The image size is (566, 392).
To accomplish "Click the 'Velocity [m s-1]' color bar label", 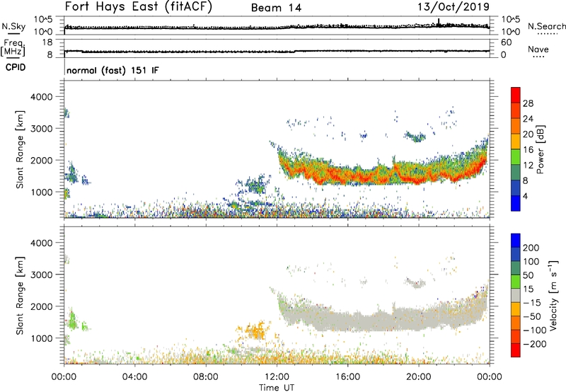I will point(553,296).
